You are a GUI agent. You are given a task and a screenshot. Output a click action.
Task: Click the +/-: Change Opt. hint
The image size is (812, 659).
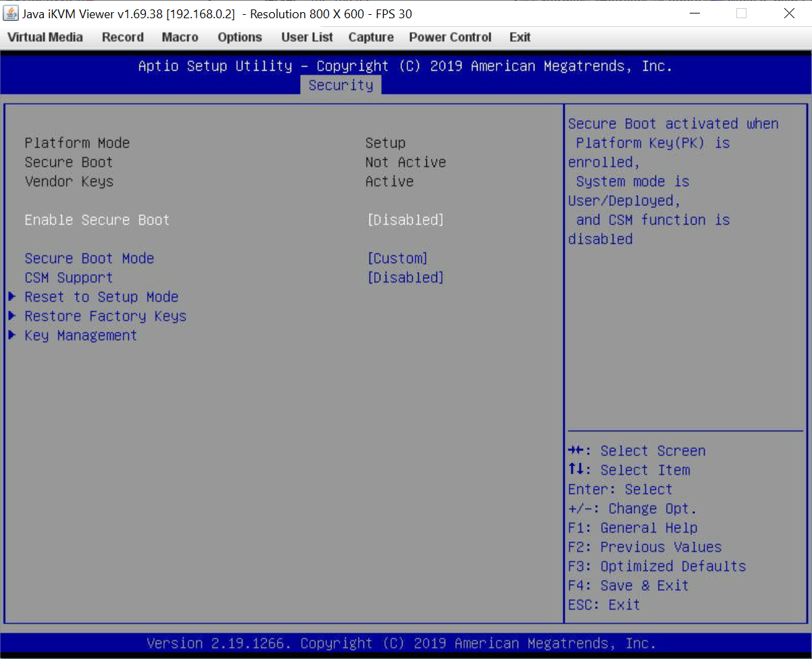pyautogui.click(x=632, y=508)
